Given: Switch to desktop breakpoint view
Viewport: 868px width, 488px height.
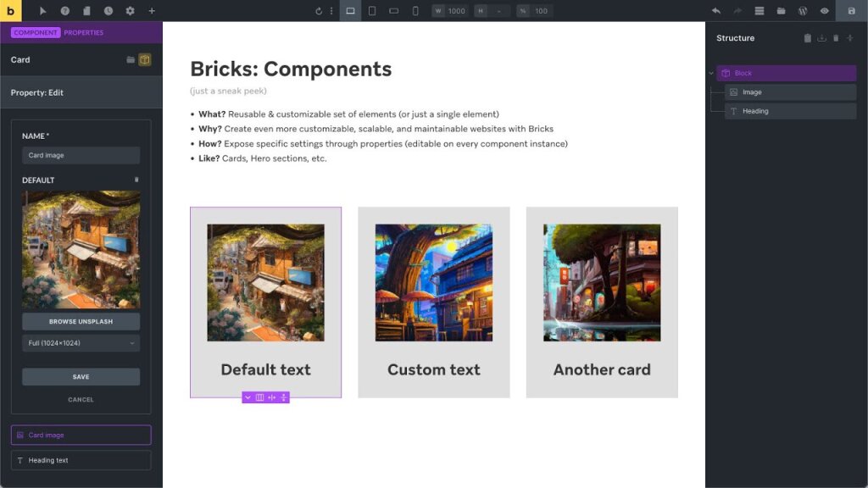Looking at the screenshot, I should pos(350,11).
